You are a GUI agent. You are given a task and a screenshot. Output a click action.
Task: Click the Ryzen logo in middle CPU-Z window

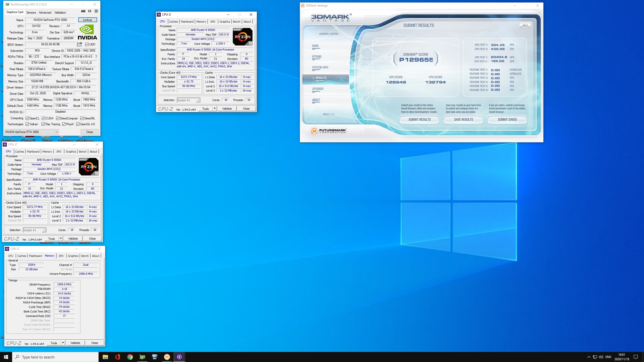click(x=89, y=167)
